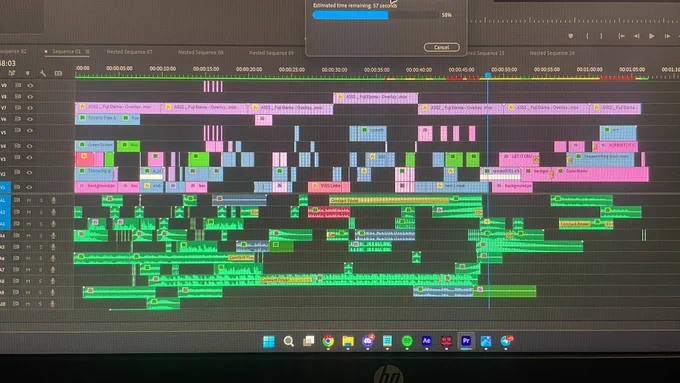Viewport: 680px width, 383px height.
Task: Enable voice-over record on track A1
Action: (x=53, y=200)
